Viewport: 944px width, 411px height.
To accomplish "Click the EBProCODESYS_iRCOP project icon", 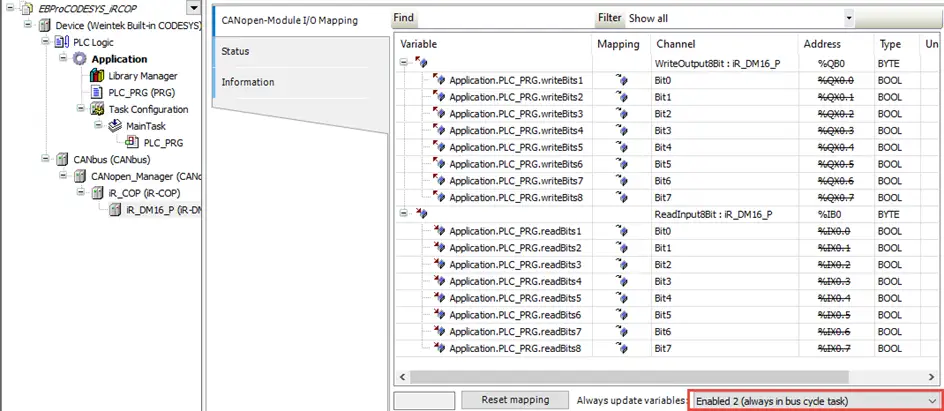I will pyautogui.click(x=27, y=9).
